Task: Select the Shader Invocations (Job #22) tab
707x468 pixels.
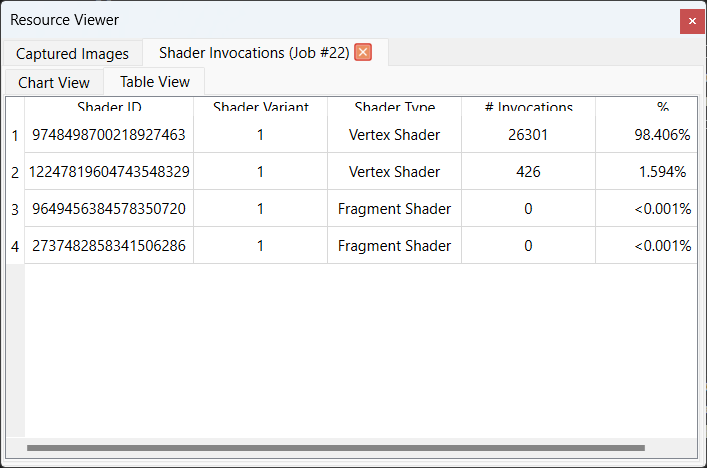Action: 254,53
